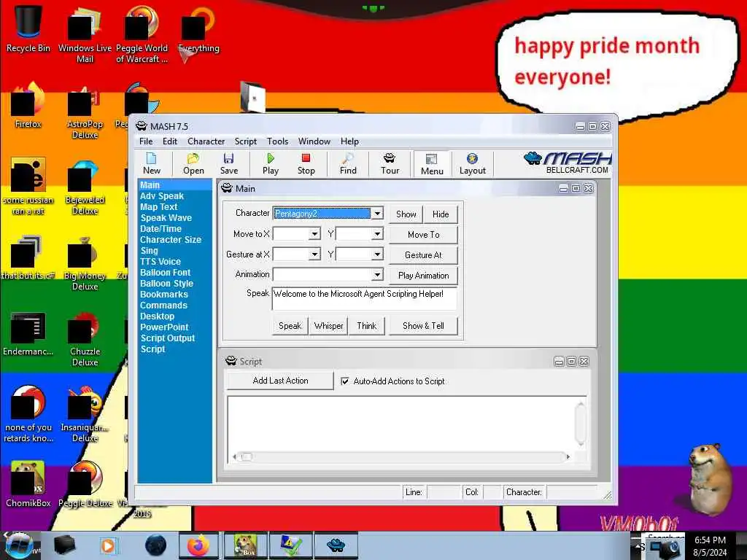Click inside the Script text area

coord(400,424)
